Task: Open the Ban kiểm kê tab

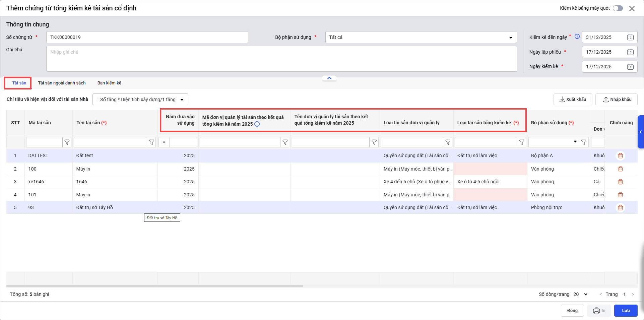Action: click(x=109, y=83)
